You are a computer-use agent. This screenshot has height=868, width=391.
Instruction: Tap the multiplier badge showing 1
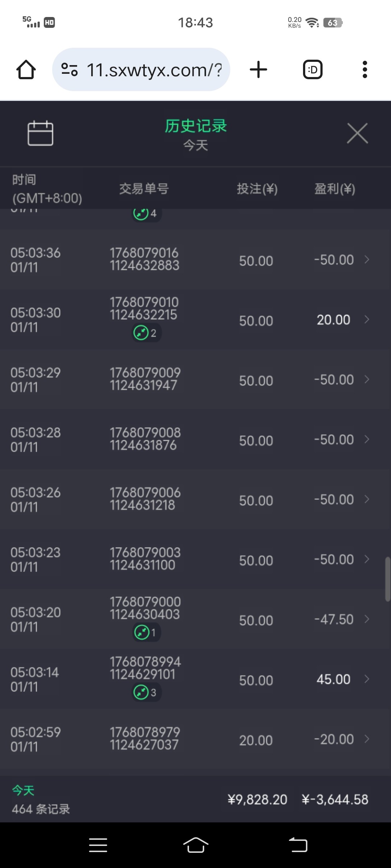point(146,632)
